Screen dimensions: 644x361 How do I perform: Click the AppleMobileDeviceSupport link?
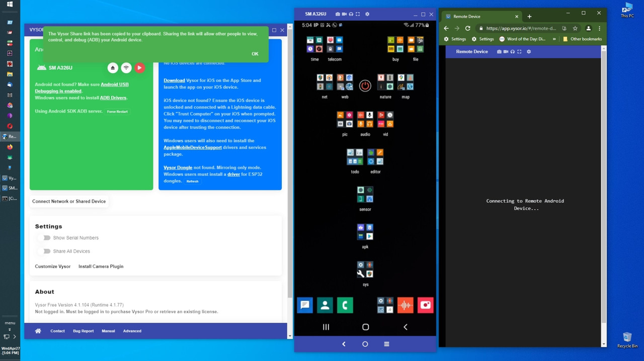(193, 147)
